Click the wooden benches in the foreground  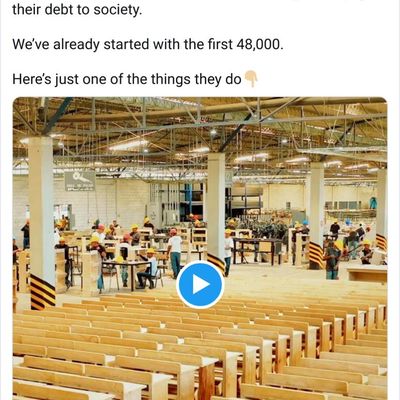point(200,347)
